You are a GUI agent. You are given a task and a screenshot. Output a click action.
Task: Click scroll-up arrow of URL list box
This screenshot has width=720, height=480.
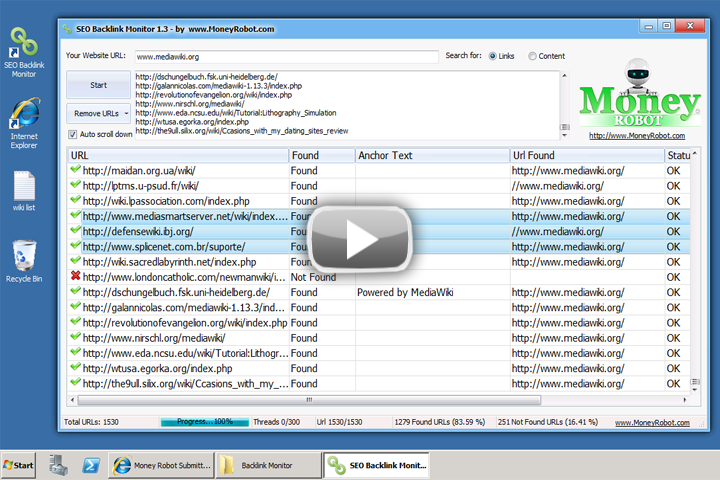pos(564,75)
